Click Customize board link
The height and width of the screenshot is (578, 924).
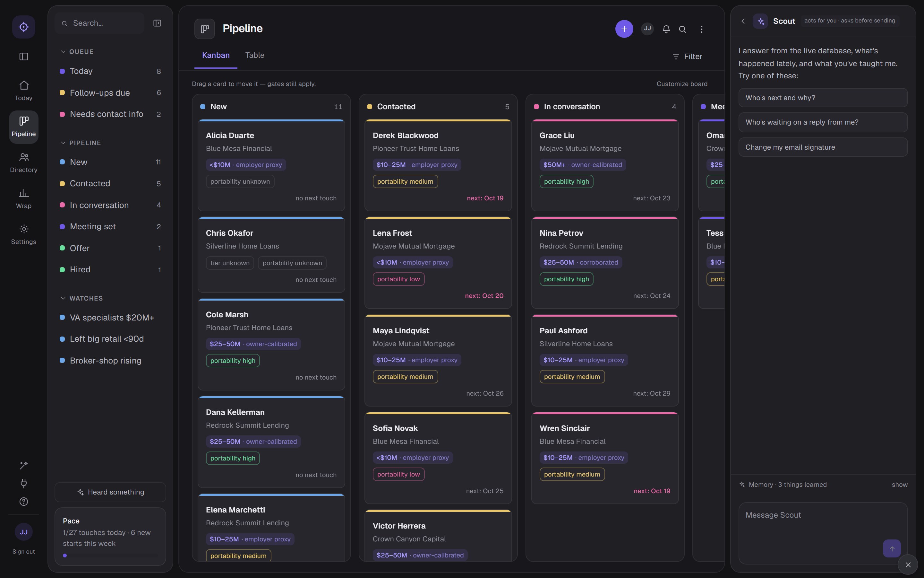(682, 84)
